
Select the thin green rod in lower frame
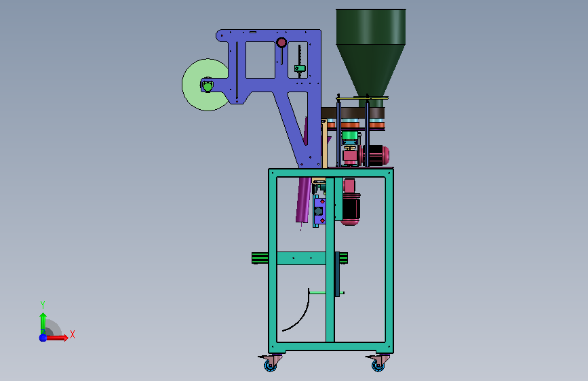point(317,293)
